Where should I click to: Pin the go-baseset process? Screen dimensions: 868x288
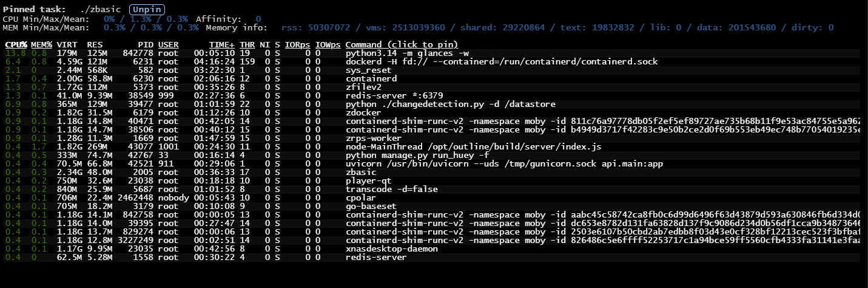[x=371, y=206]
